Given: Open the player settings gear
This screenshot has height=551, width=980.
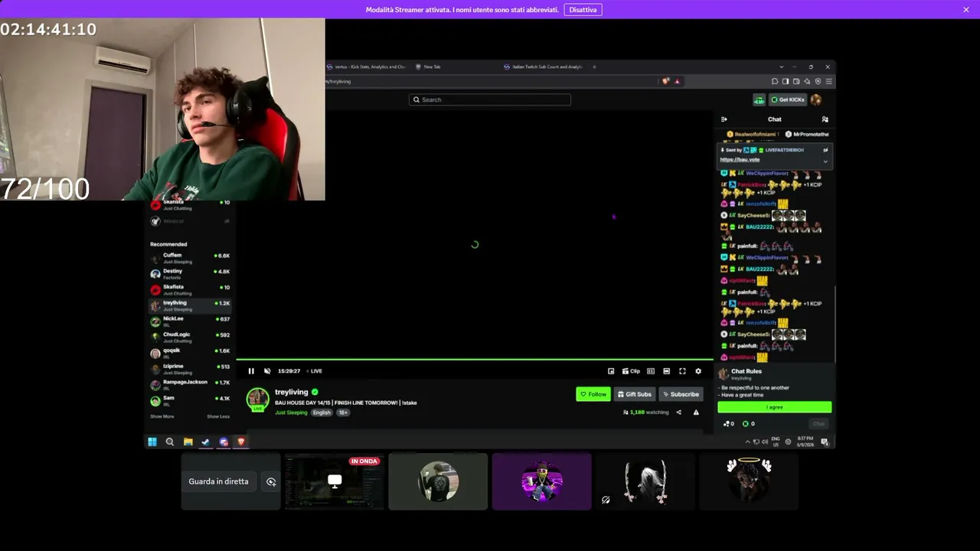Looking at the screenshot, I should pos(698,371).
